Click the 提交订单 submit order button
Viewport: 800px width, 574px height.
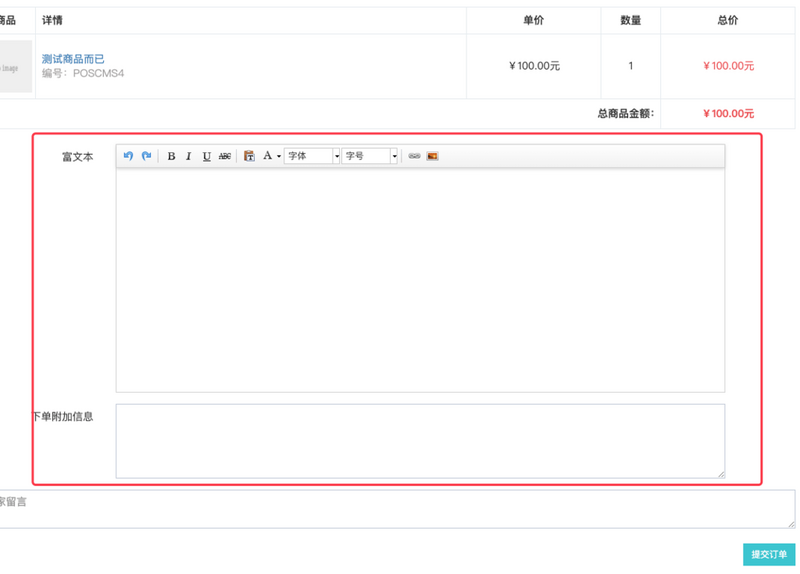[769, 555]
